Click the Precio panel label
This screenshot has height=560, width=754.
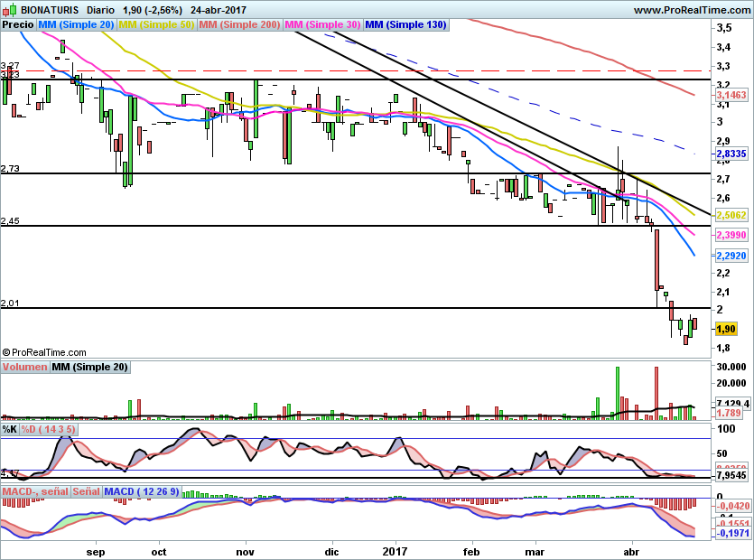18,25
